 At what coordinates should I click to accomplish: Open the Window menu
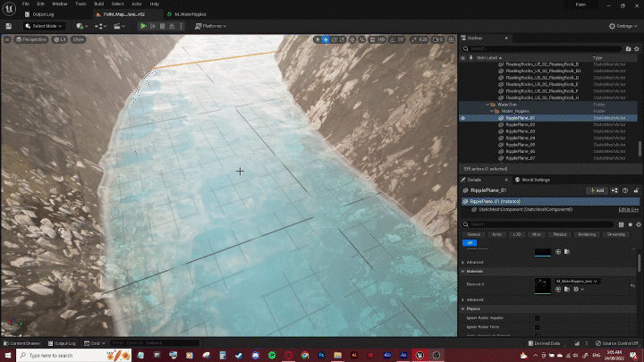(x=60, y=4)
